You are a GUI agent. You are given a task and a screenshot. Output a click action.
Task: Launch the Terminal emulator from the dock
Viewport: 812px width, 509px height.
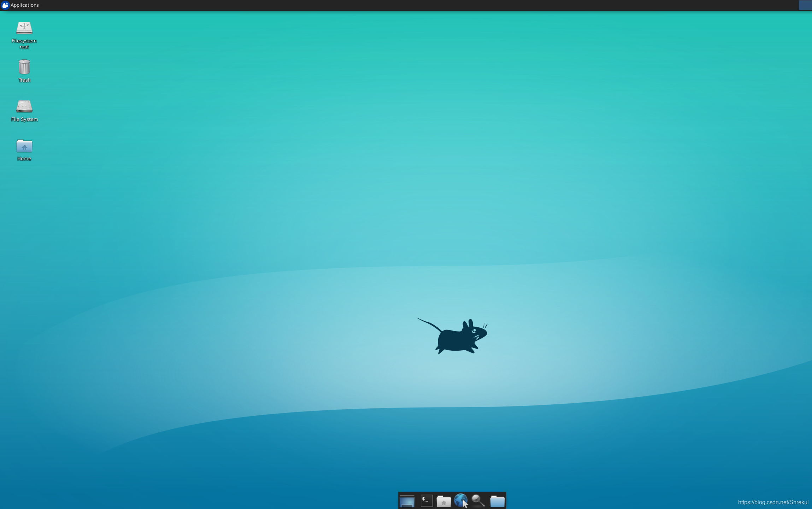(x=427, y=501)
